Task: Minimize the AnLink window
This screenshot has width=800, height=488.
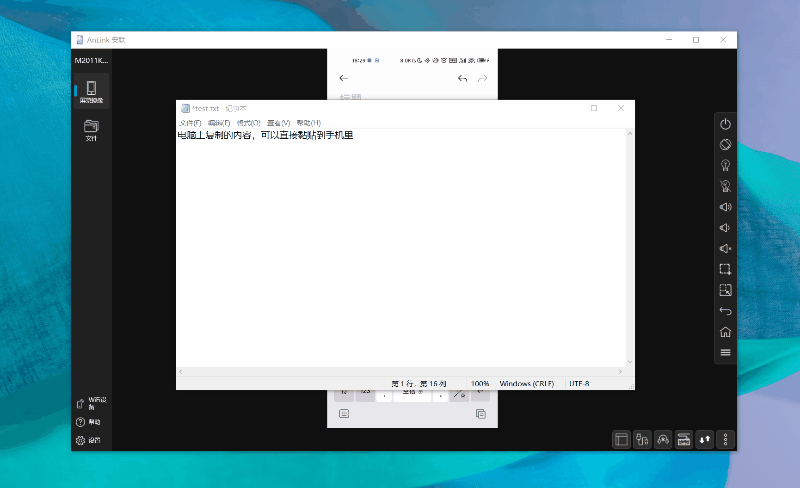Action: tap(669, 40)
